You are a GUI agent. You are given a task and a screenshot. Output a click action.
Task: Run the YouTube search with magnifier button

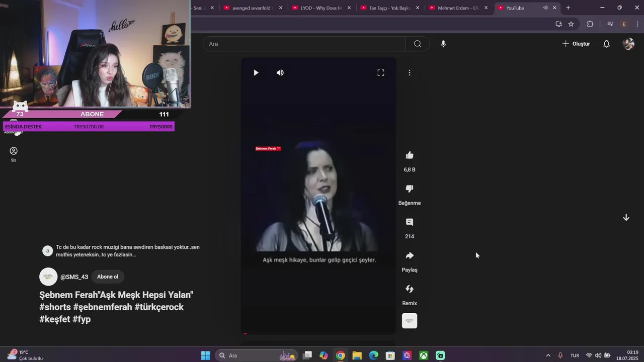click(x=418, y=44)
